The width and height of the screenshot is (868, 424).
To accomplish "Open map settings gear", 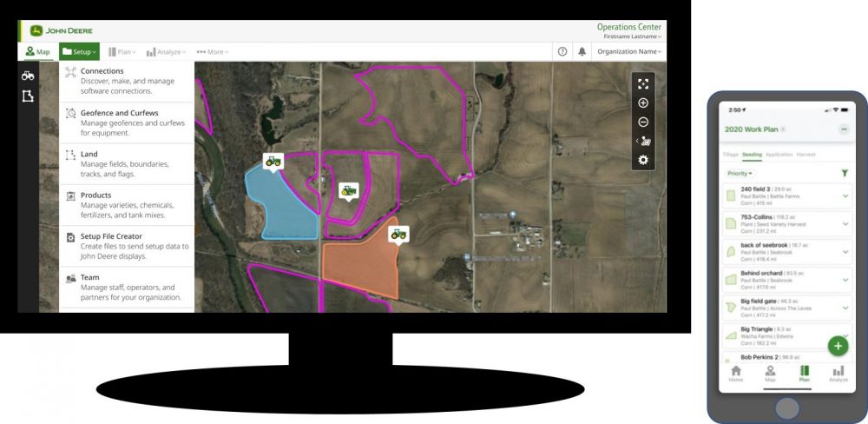I will pyautogui.click(x=642, y=160).
